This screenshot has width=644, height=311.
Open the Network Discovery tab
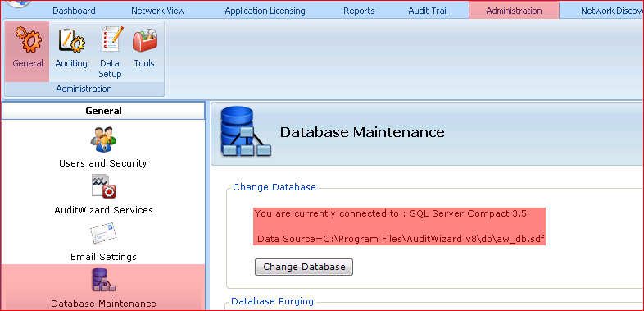tap(611, 11)
